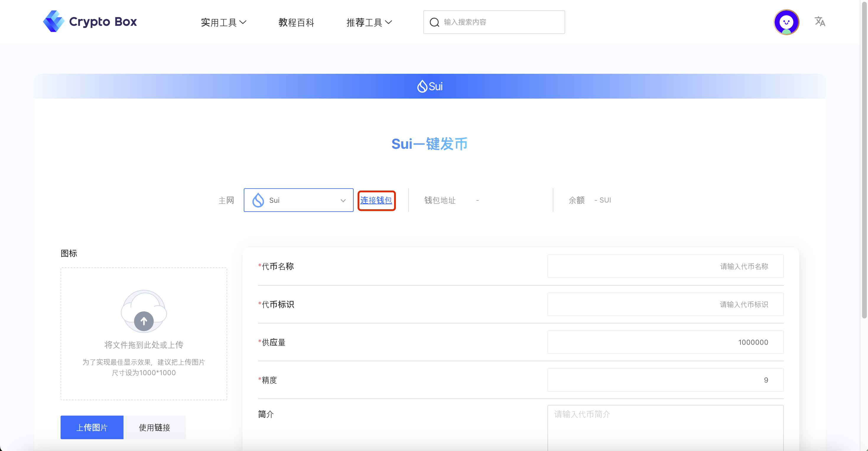Switch language with translate icon
This screenshot has width=868, height=451.
pos(820,22)
